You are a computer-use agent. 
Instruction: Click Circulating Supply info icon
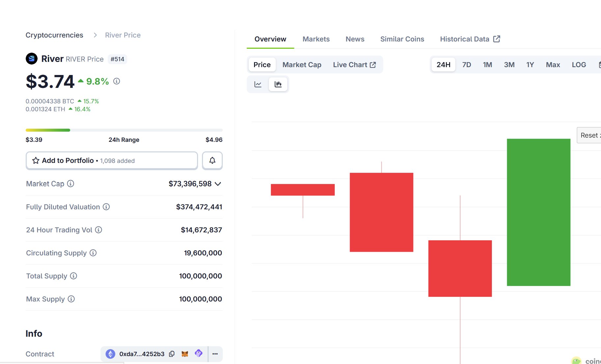pyautogui.click(x=93, y=253)
